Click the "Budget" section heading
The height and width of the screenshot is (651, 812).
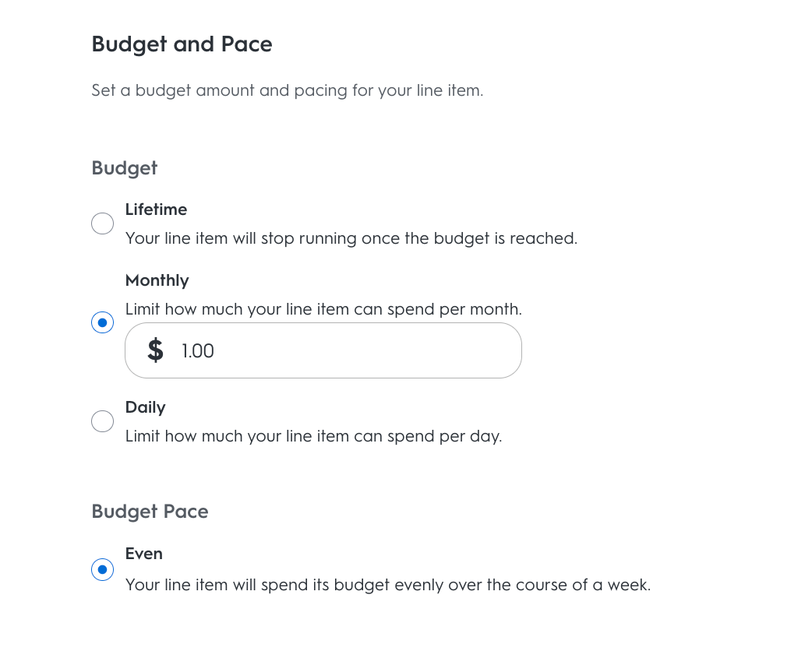124,168
